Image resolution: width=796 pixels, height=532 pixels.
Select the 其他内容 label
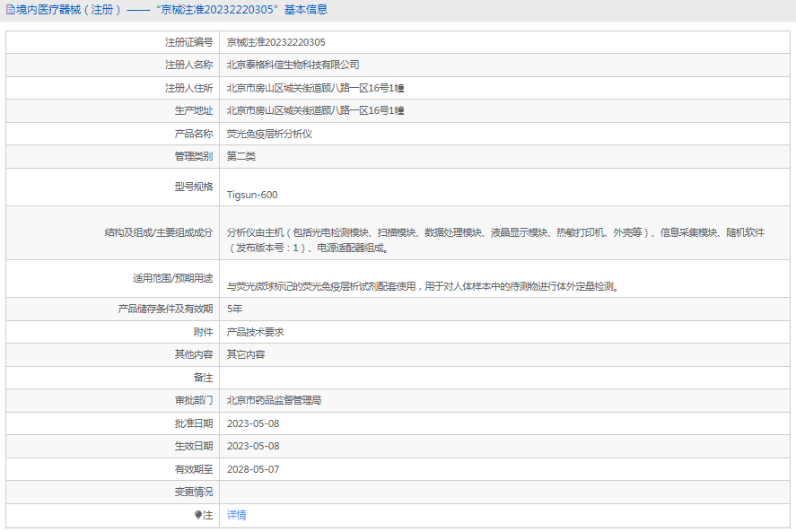click(x=194, y=354)
